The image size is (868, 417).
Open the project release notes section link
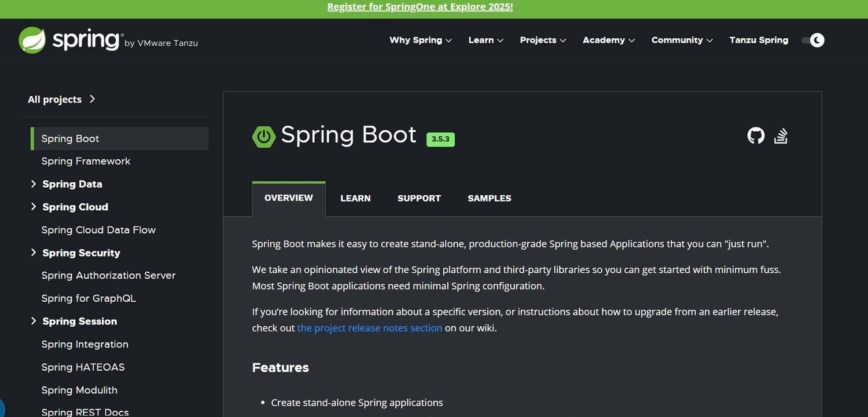(x=369, y=328)
